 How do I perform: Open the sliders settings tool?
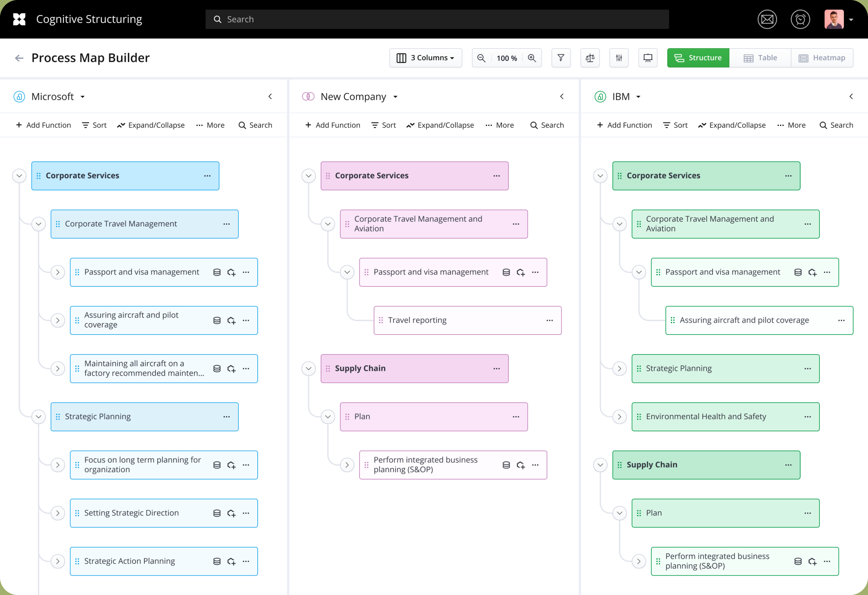point(619,58)
